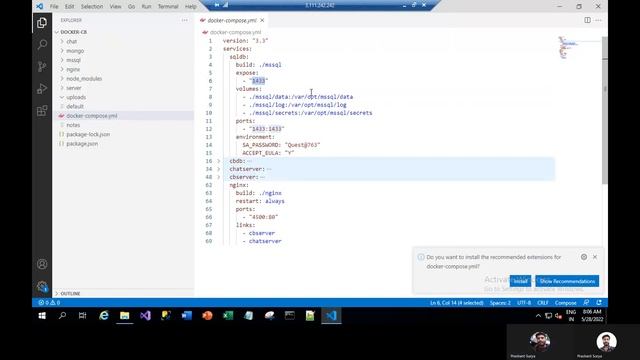Open Windows Start menu
This screenshot has width=640, height=360.
[42, 316]
